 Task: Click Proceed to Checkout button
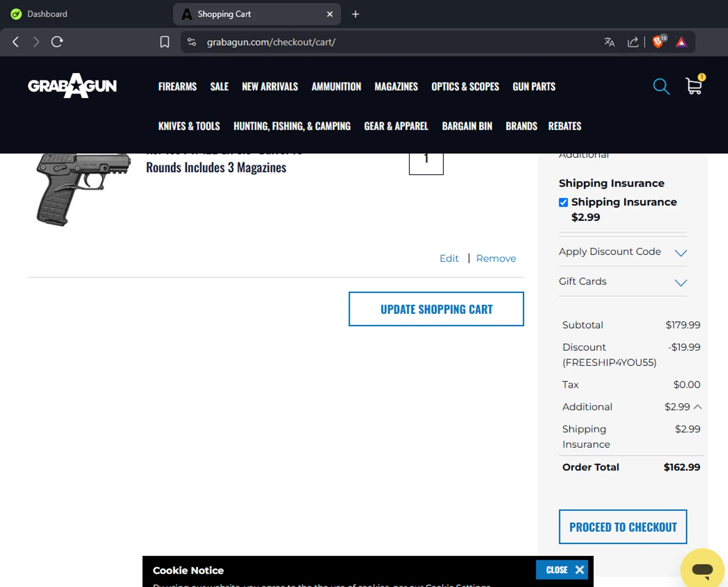pos(623,527)
